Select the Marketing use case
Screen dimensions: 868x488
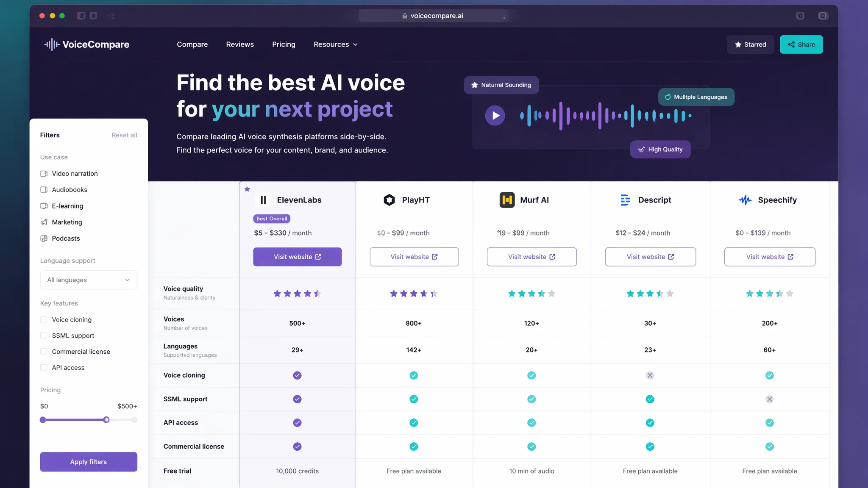(x=61, y=222)
